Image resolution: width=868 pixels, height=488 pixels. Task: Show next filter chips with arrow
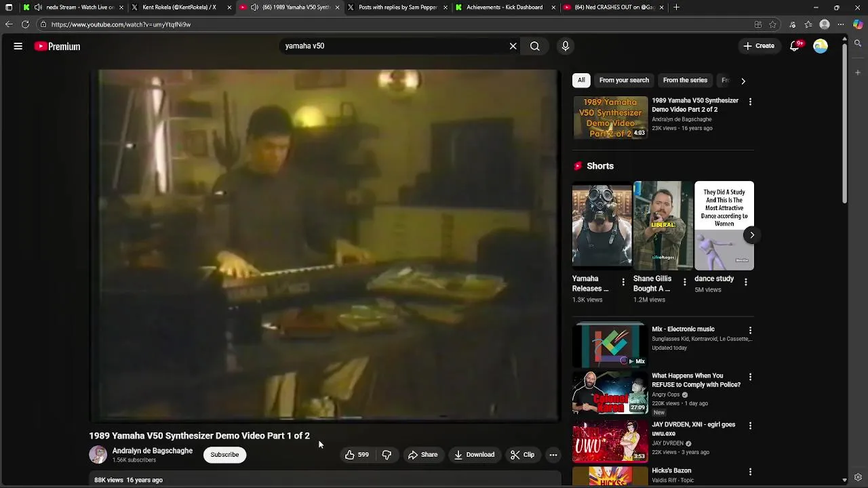click(x=743, y=81)
